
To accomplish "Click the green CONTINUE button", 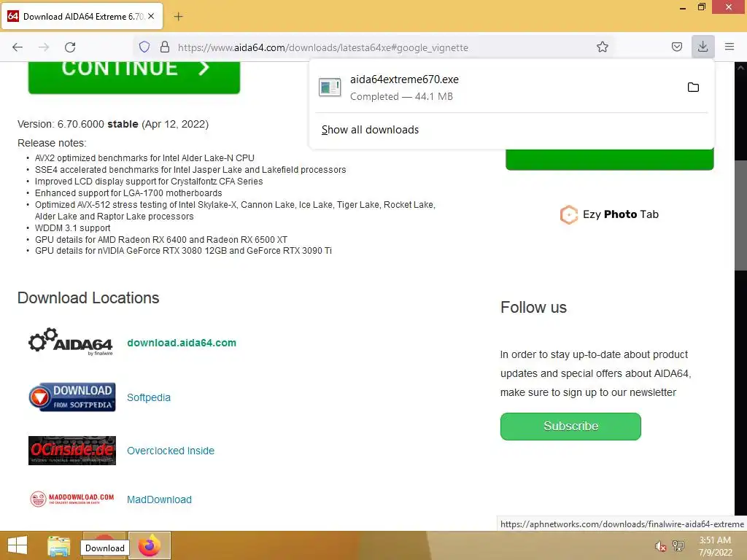I will click(x=134, y=76).
